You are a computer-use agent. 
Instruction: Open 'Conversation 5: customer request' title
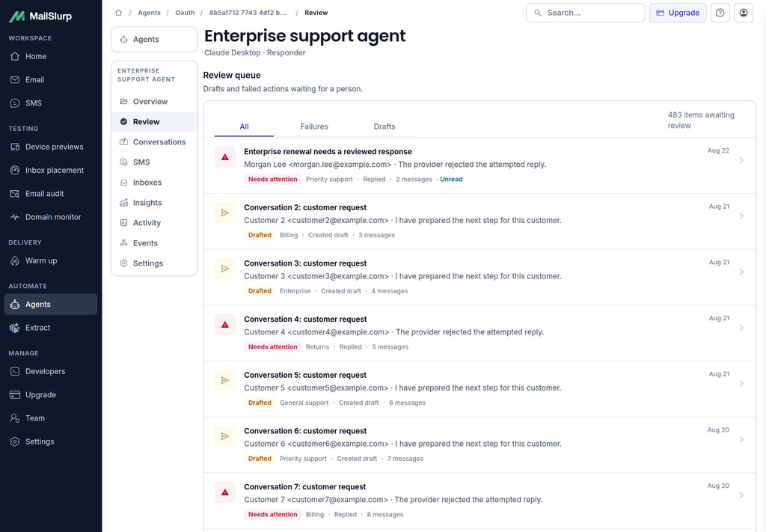point(305,375)
